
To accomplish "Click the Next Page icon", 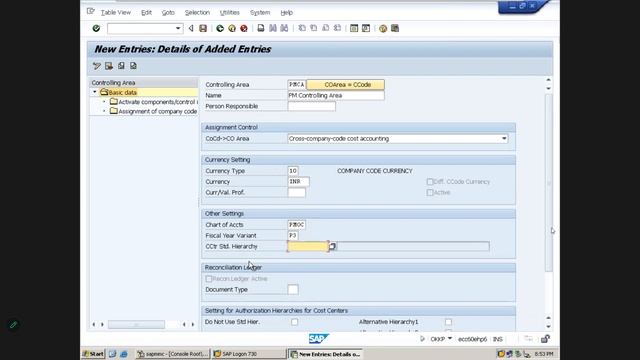I will coord(326,28).
